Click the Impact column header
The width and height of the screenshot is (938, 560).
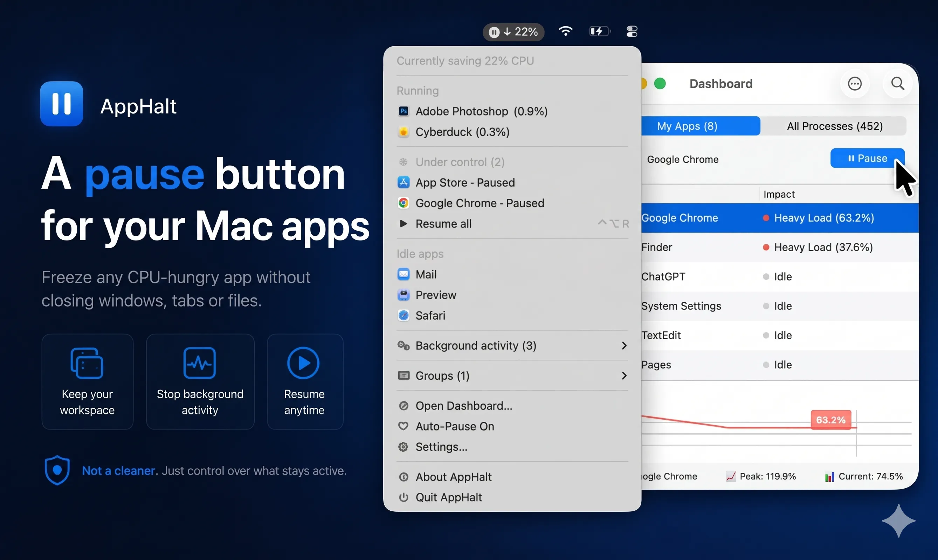(779, 194)
